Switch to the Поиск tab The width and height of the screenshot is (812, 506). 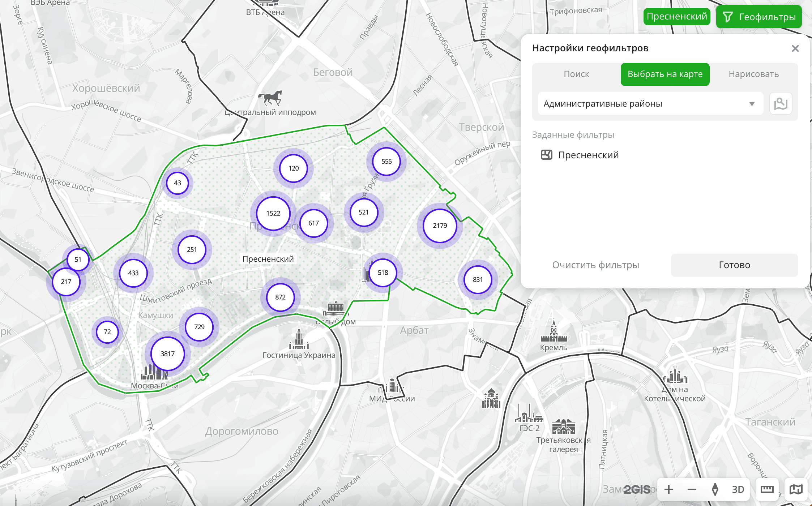[x=576, y=74]
